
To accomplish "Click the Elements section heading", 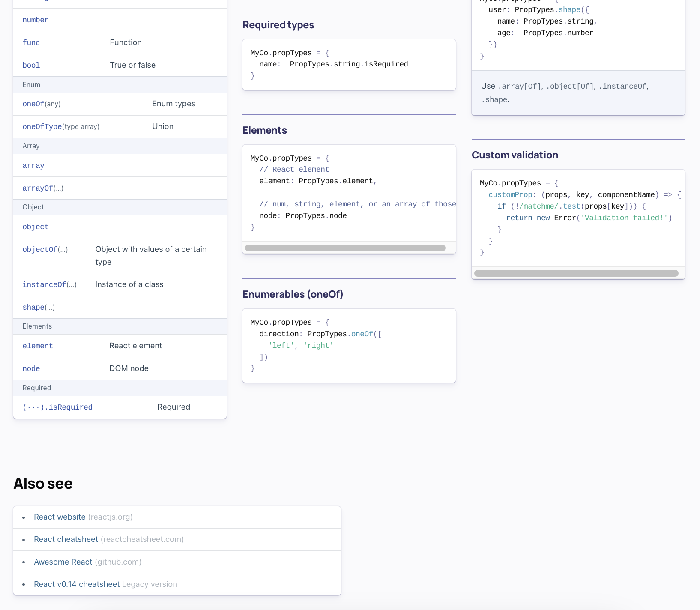I will (x=265, y=130).
